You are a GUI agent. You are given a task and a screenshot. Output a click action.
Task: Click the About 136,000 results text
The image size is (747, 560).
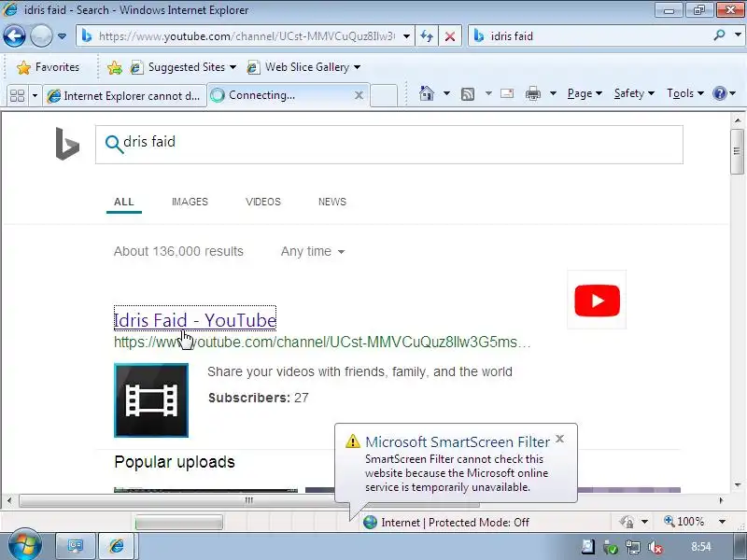178,251
